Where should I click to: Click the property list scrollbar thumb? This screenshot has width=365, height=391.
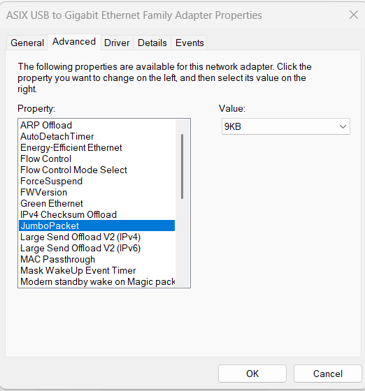182,166
